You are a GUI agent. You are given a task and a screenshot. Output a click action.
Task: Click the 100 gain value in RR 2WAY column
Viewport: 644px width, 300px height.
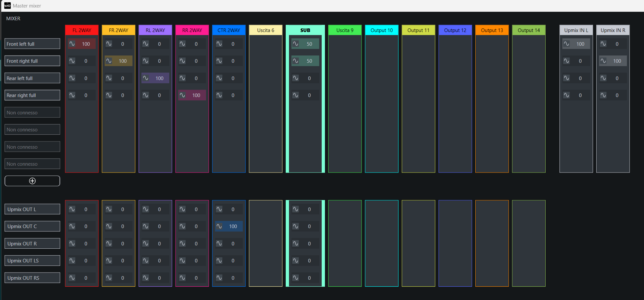click(x=196, y=95)
